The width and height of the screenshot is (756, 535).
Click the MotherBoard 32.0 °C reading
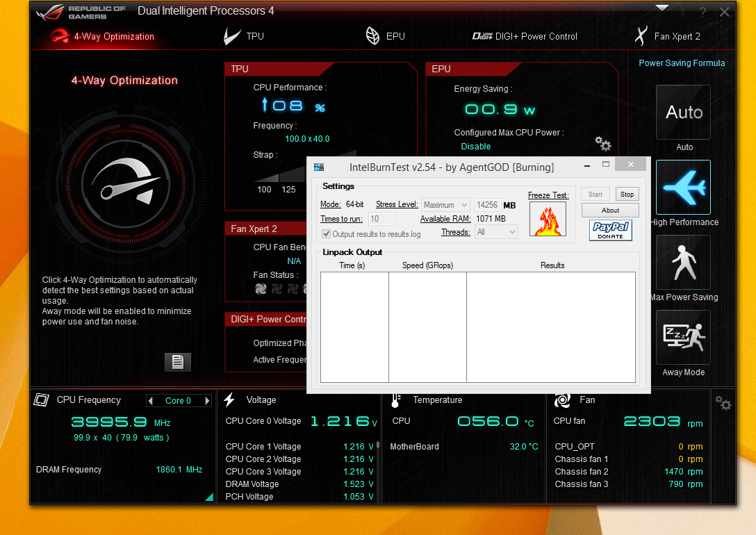click(524, 446)
